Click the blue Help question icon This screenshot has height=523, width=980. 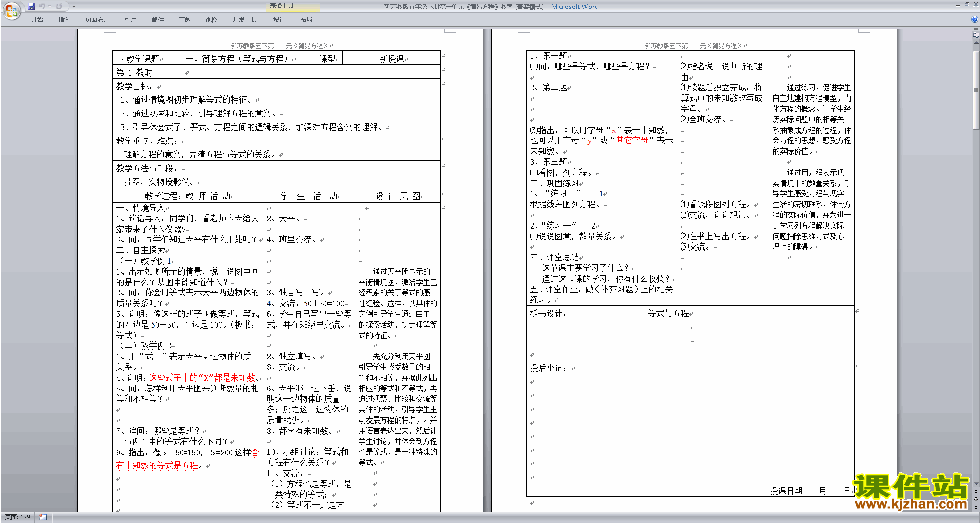coord(975,19)
